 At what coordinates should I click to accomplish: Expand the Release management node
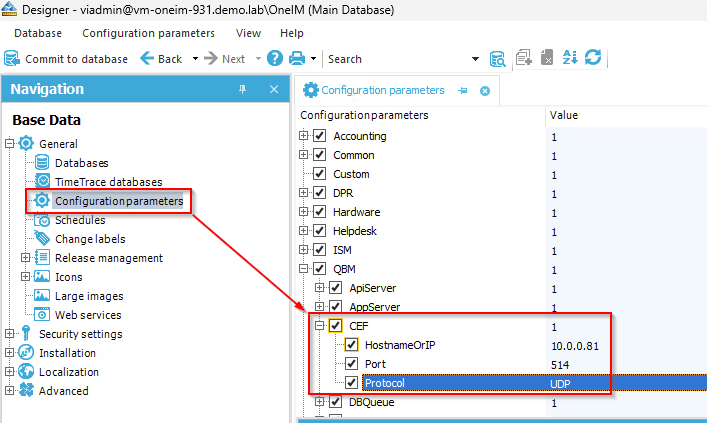click(x=26, y=257)
